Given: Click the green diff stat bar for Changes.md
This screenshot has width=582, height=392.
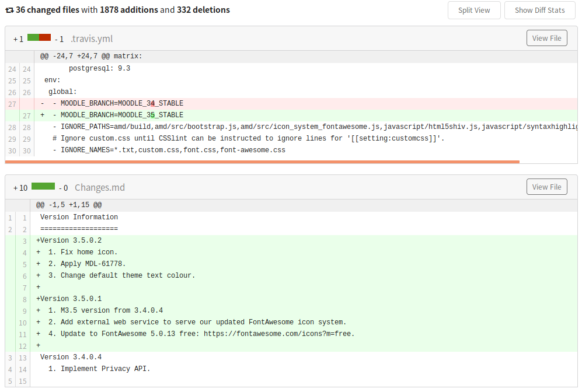Looking at the screenshot, I should coord(43,186).
